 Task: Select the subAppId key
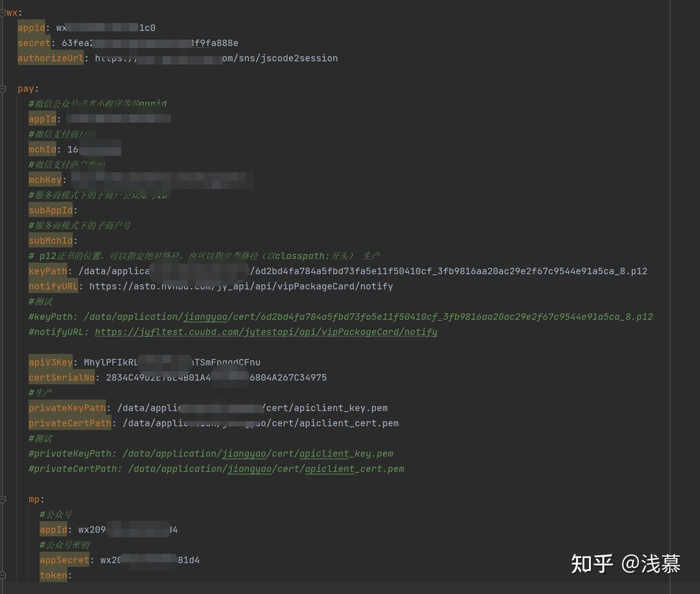tap(49, 210)
